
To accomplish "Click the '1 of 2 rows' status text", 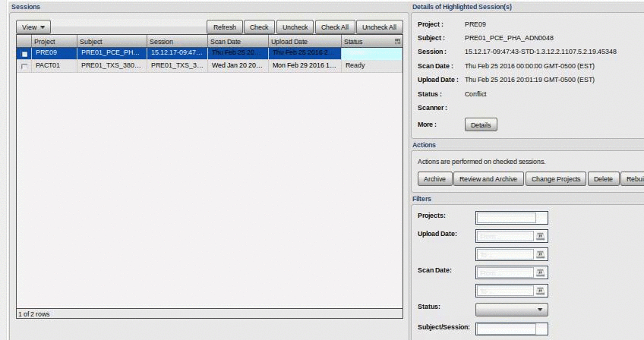I will pos(33,314).
